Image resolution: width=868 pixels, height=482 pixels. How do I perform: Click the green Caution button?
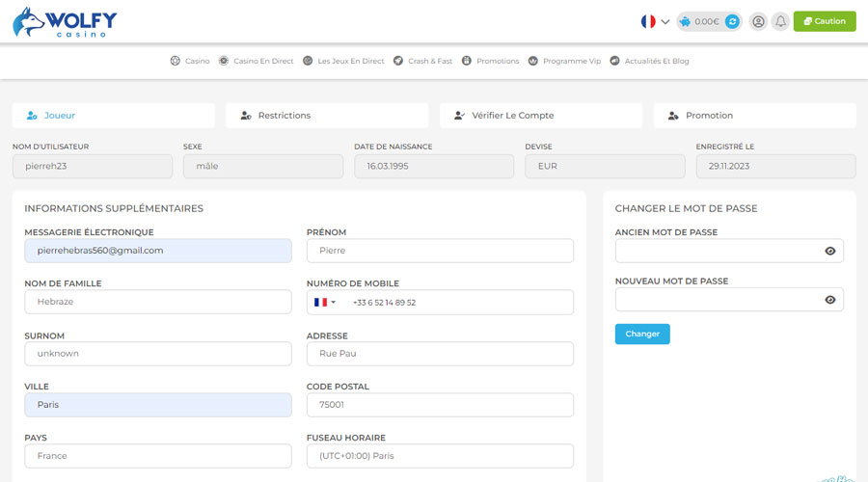[825, 21]
